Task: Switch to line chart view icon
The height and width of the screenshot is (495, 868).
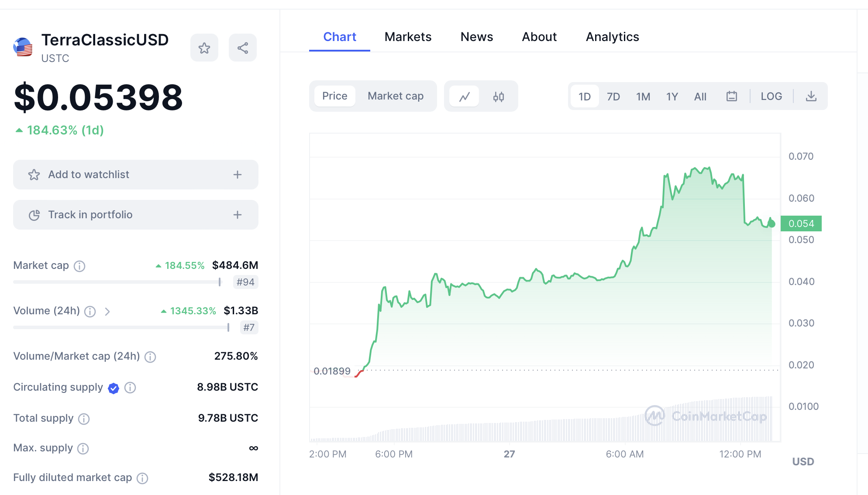Action: coord(465,96)
